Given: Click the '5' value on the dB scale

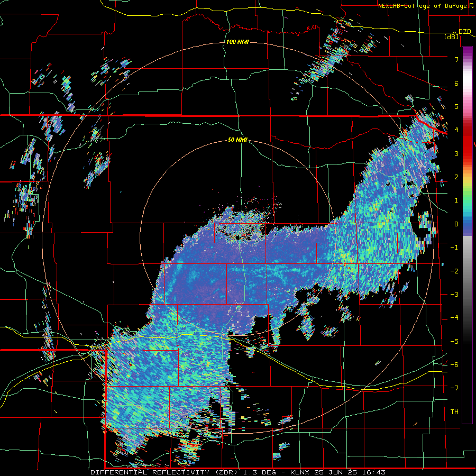Looking at the screenshot, I should tap(456, 106).
